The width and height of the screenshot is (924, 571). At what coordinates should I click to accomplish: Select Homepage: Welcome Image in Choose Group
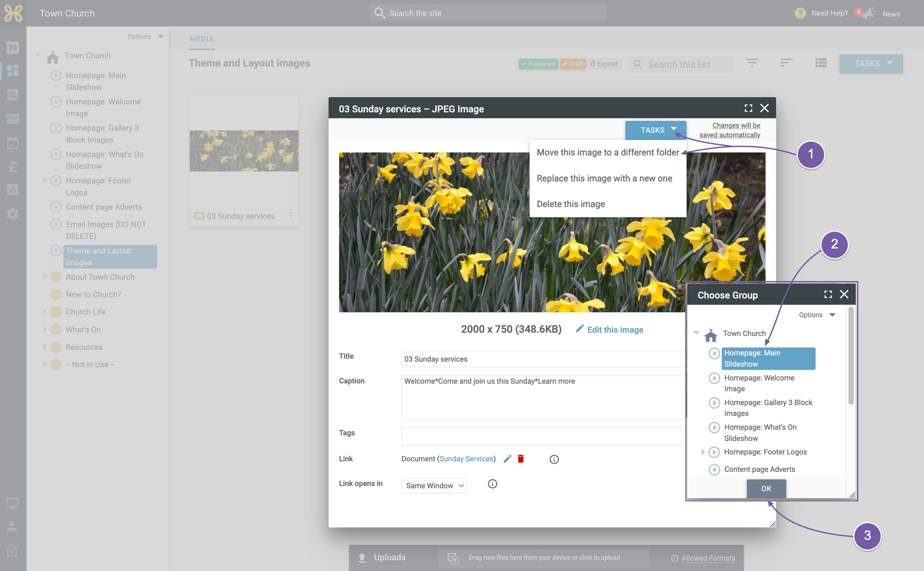pos(760,383)
